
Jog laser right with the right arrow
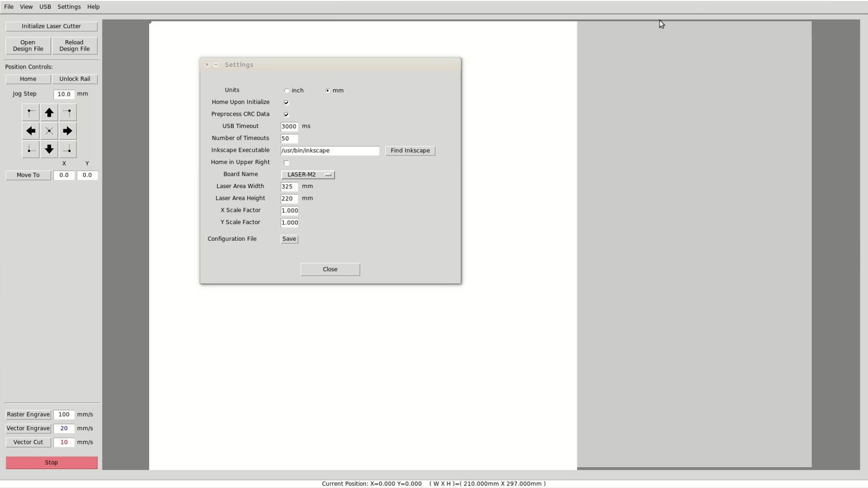coord(68,131)
